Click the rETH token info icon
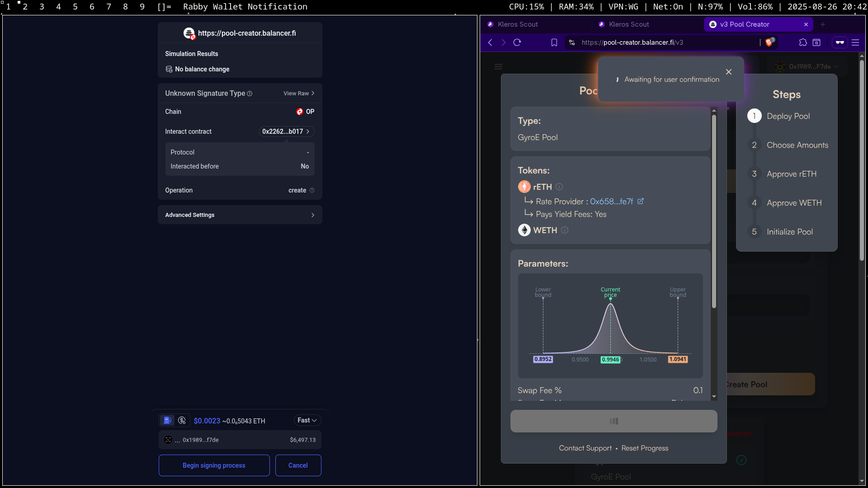The image size is (868, 488). [559, 187]
